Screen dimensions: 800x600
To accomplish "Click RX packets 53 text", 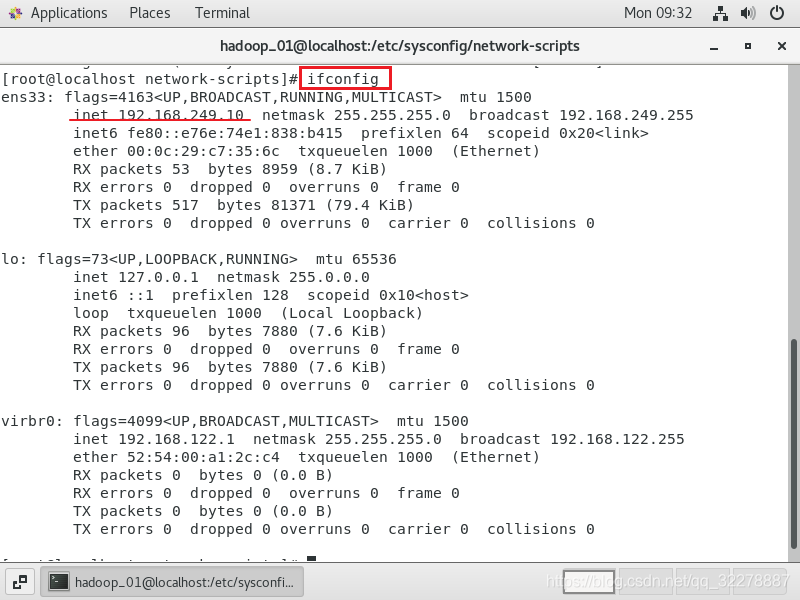I will click(131, 169).
